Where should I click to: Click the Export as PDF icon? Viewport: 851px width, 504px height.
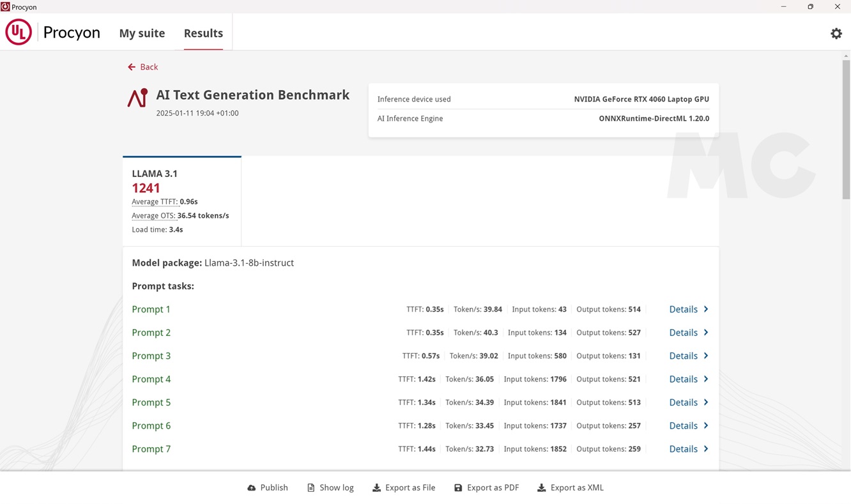(x=458, y=488)
